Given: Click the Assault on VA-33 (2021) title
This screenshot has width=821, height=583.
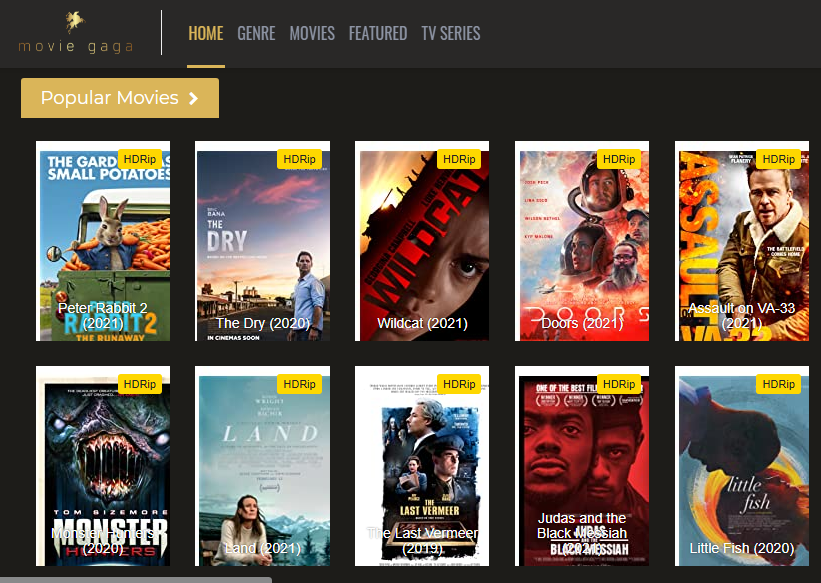Looking at the screenshot, I should pos(742,315).
